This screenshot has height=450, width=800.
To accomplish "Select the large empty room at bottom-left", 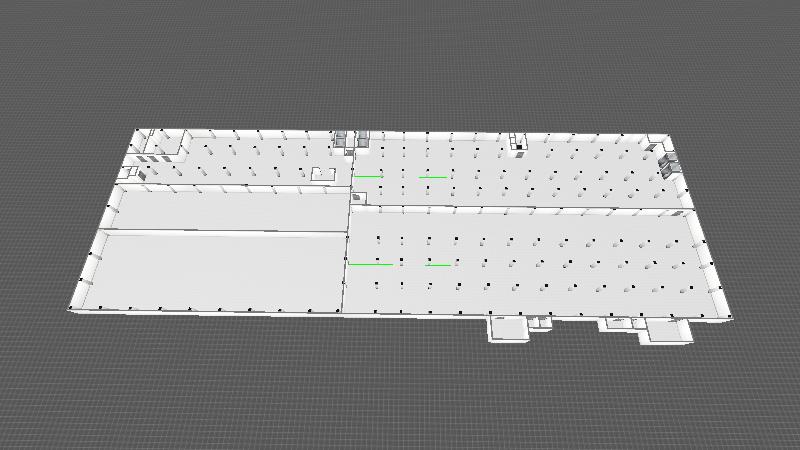I will [x=215, y=268].
